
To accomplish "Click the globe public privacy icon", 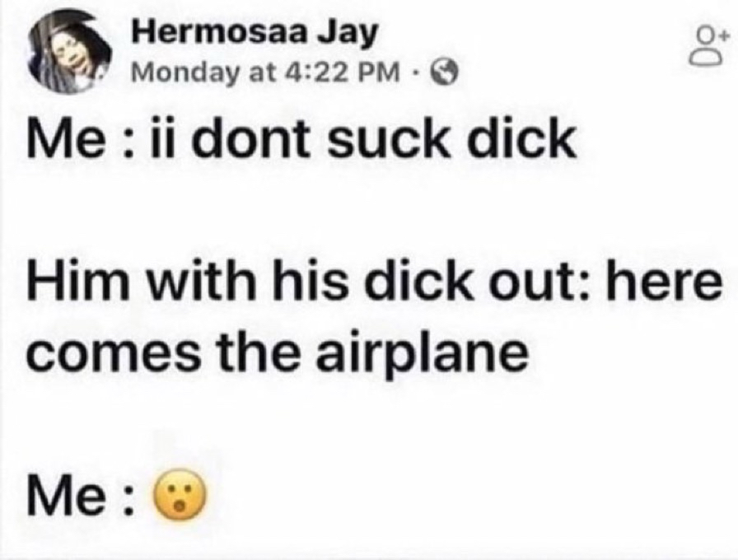I will (x=446, y=72).
